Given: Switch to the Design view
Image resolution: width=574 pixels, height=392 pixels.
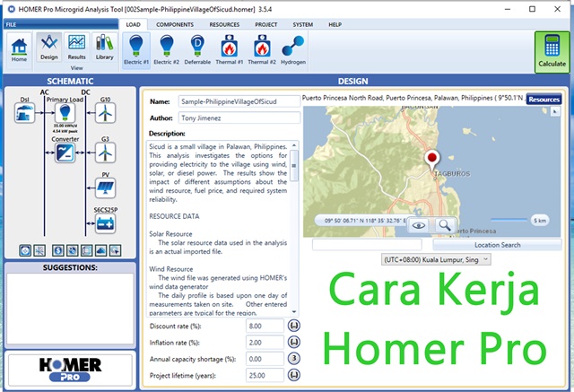Looking at the screenshot, I should tap(49, 47).
